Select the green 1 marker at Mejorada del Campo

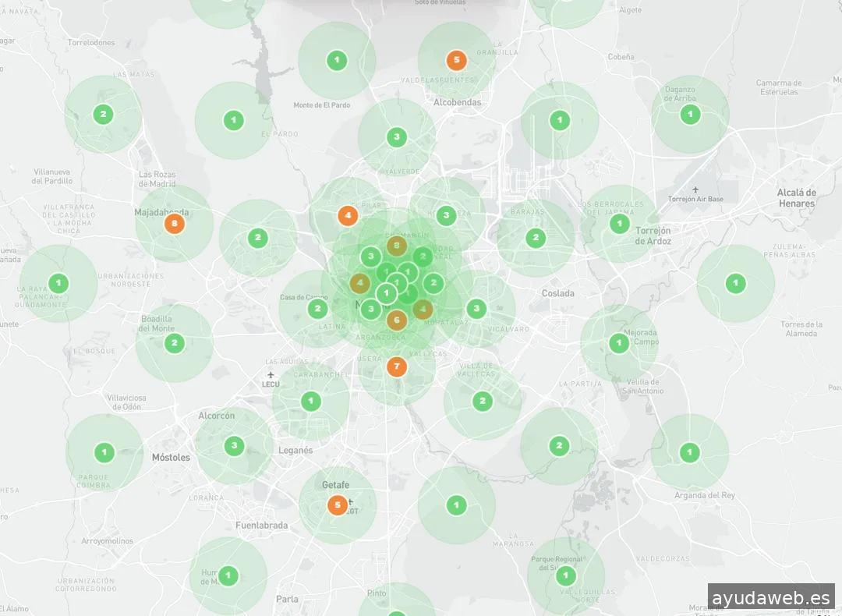[619, 343]
